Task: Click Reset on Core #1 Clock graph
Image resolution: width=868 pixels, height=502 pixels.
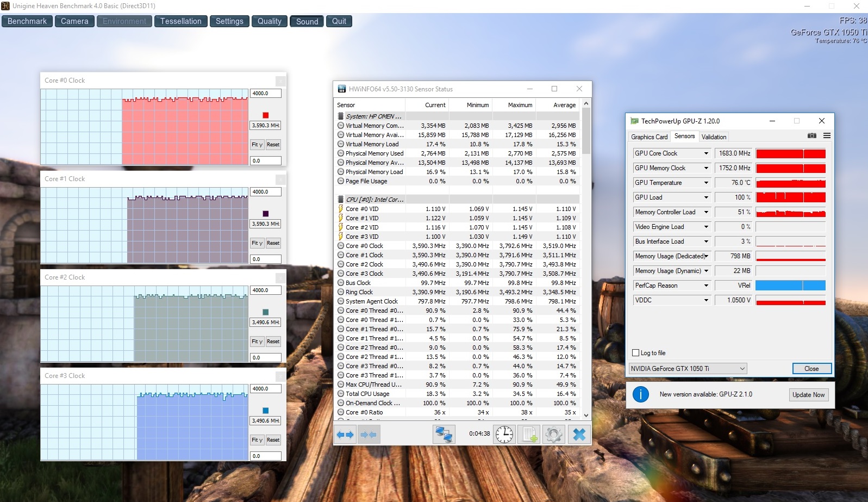Action: [273, 243]
